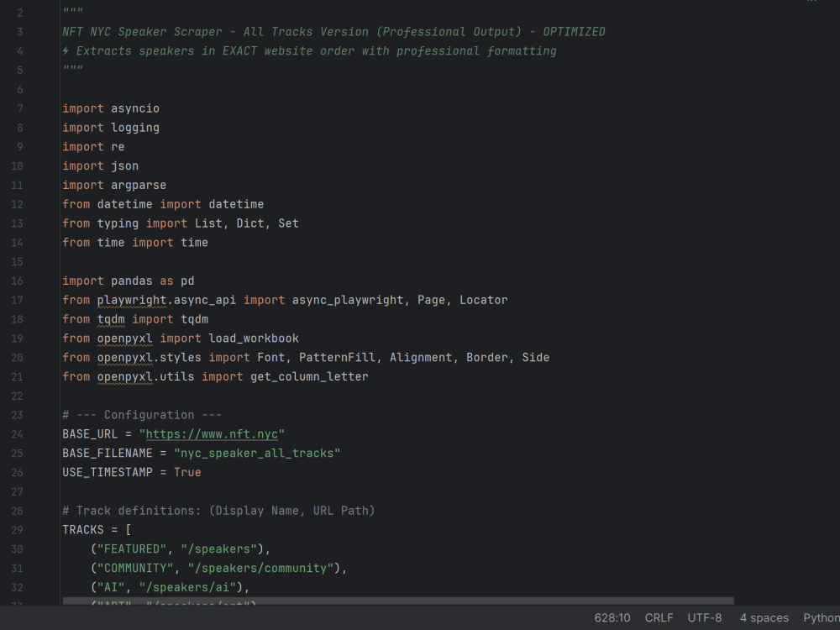The width and height of the screenshot is (840, 630).
Task: Click the "FEATURED" string in TRACKS
Action: [x=132, y=549]
